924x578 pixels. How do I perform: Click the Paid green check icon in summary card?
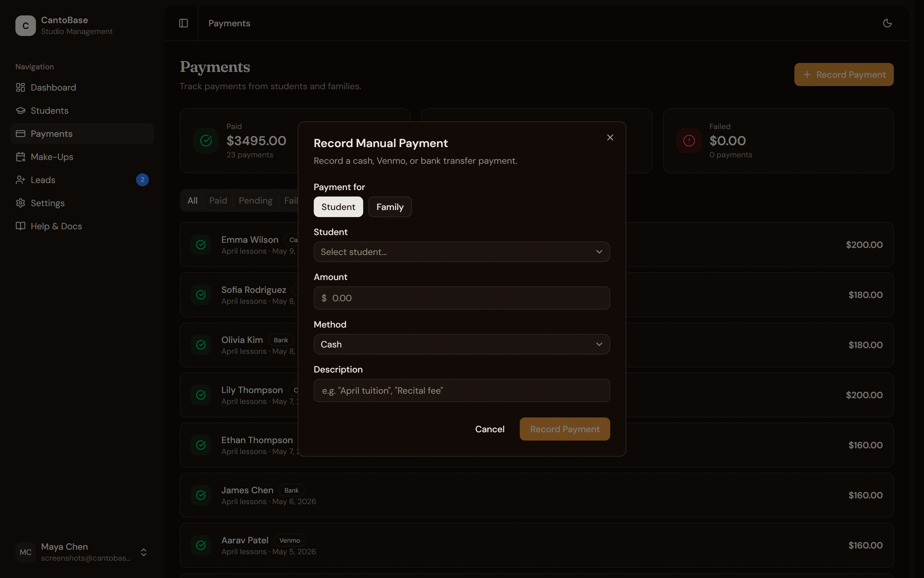[x=206, y=141]
